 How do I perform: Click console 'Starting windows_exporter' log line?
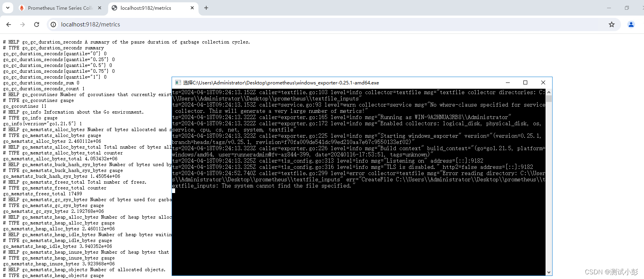(x=358, y=139)
